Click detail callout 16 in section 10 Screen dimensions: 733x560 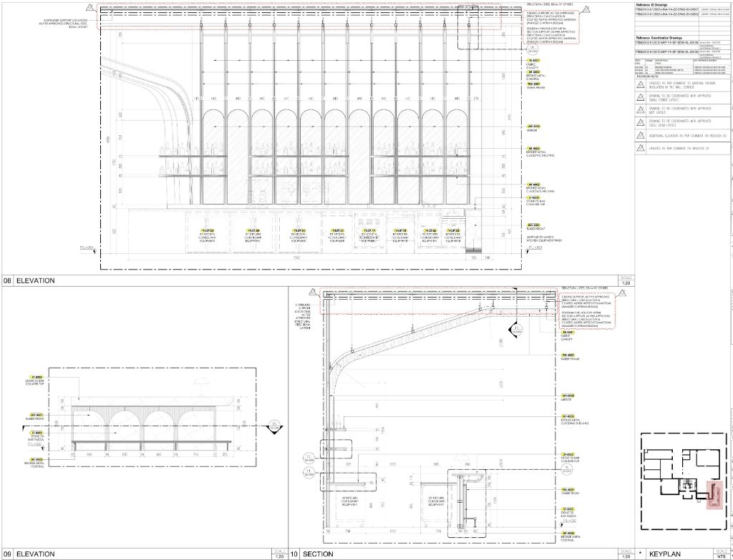click(567, 469)
